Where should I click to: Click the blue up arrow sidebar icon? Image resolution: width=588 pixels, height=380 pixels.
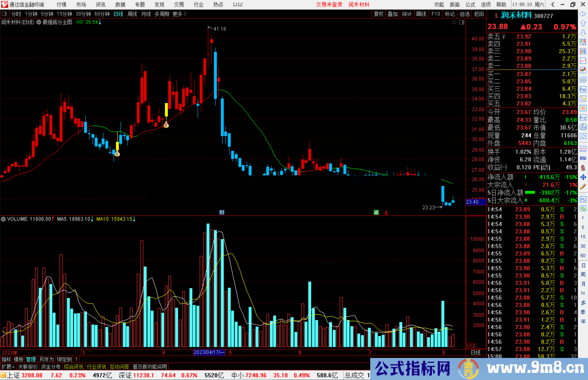pos(583,23)
